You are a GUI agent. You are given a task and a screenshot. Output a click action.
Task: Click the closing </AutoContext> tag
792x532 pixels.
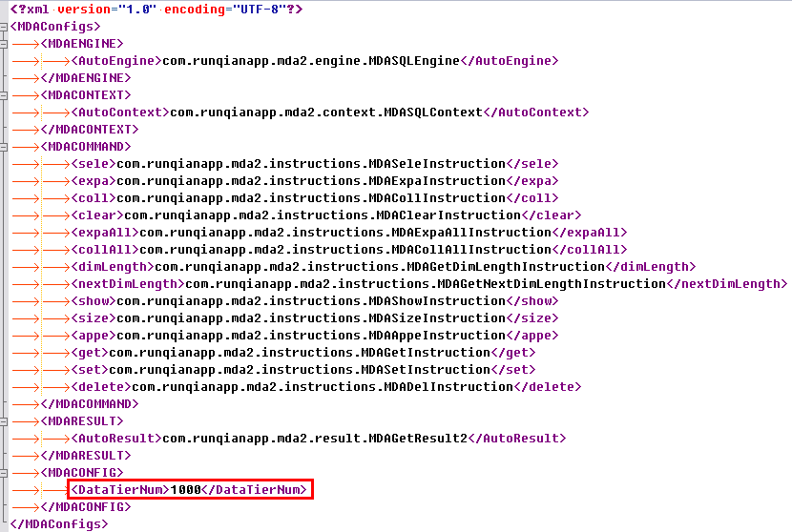point(536,113)
